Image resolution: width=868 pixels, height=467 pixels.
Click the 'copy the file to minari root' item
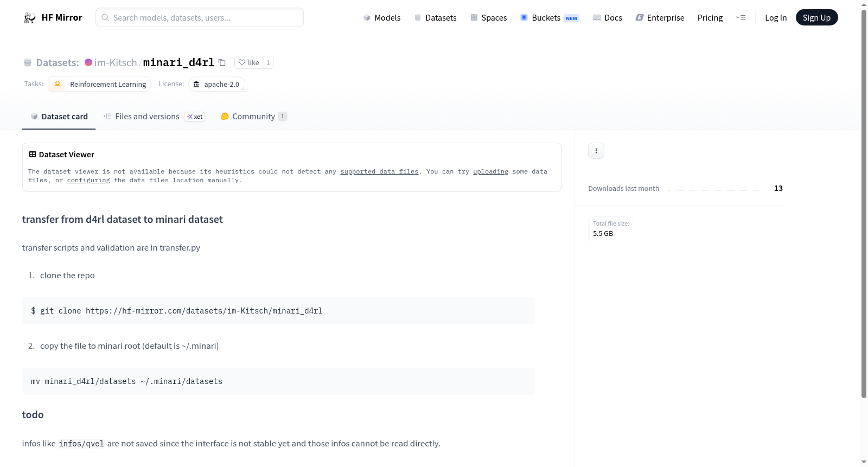130,346
